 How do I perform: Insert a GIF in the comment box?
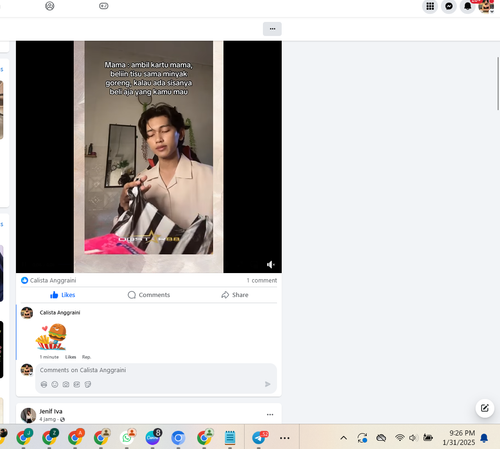(77, 384)
